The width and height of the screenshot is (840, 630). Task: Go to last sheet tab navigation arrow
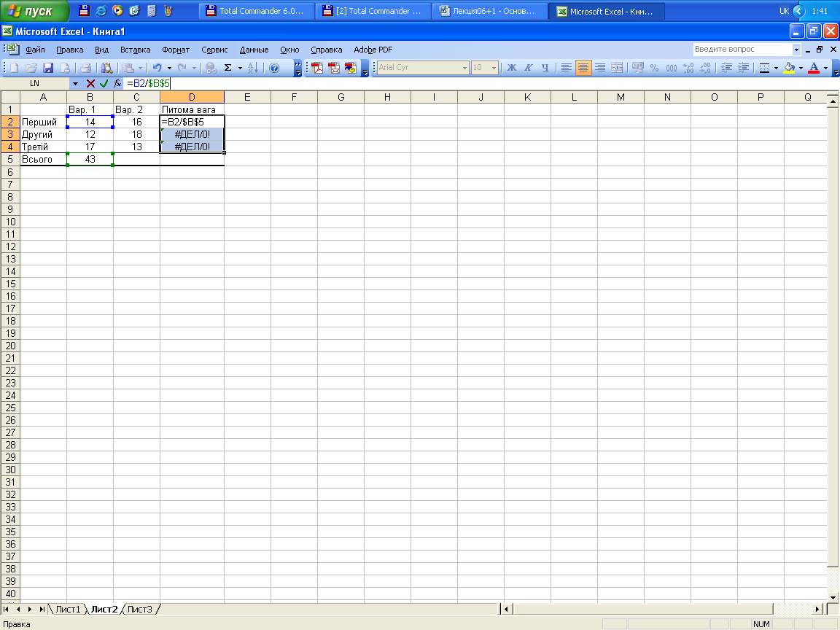point(42,609)
